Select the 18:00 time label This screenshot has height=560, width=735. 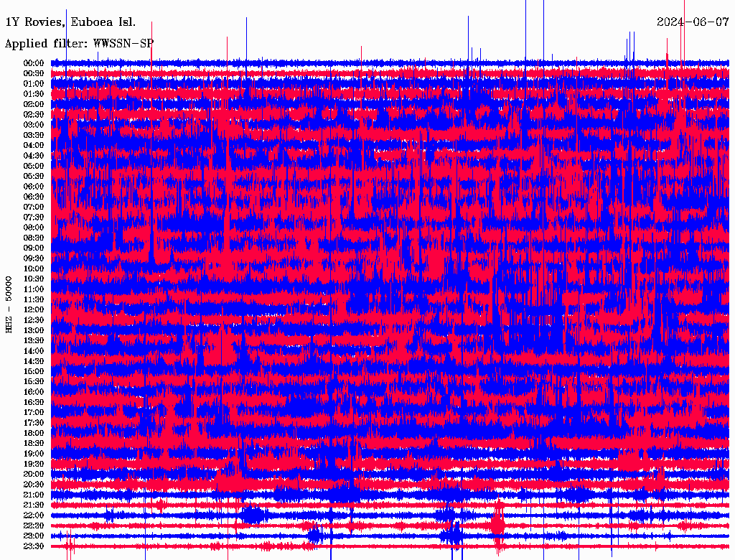[x=34, y=434]
